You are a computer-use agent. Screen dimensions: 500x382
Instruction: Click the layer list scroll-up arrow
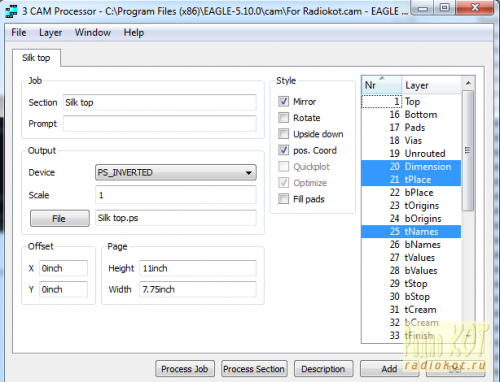pyautogui.click(x=468, y=83)
